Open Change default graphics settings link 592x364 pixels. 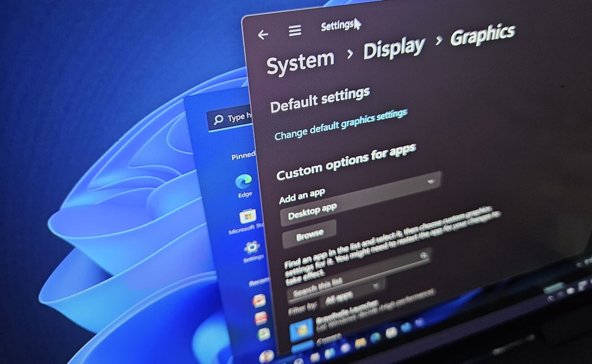[341, 124]
